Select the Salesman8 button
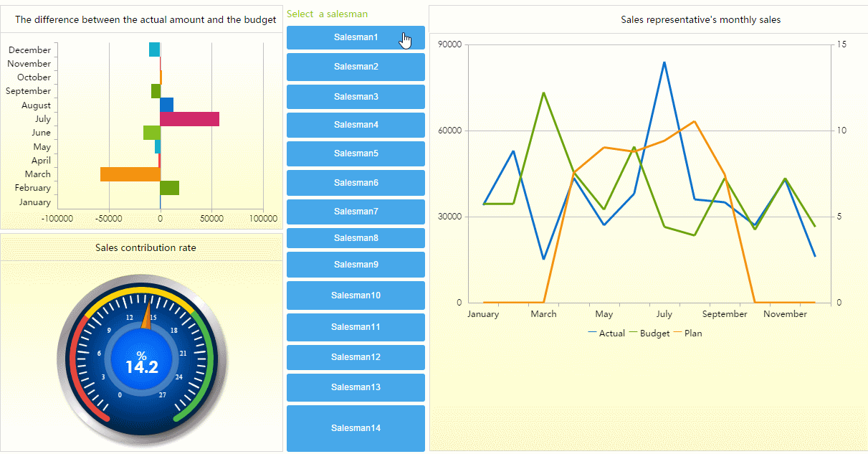868x454 pixels. (x=356, y=238)
